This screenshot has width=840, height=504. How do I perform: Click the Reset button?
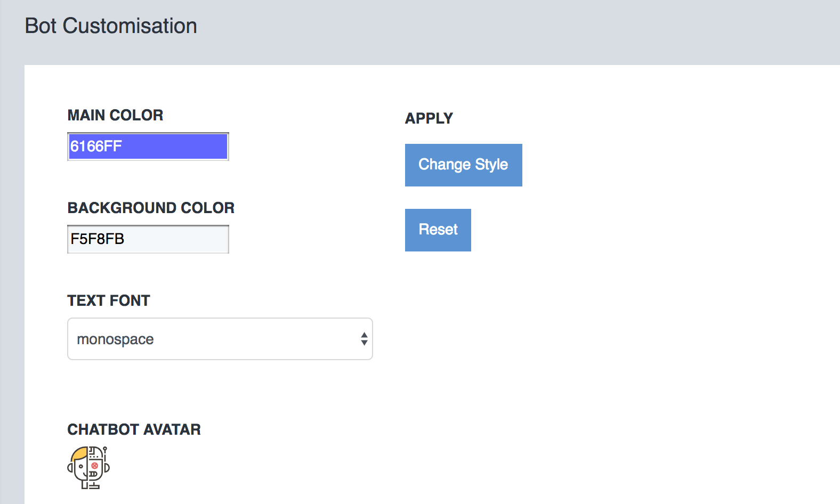point(438,230)
